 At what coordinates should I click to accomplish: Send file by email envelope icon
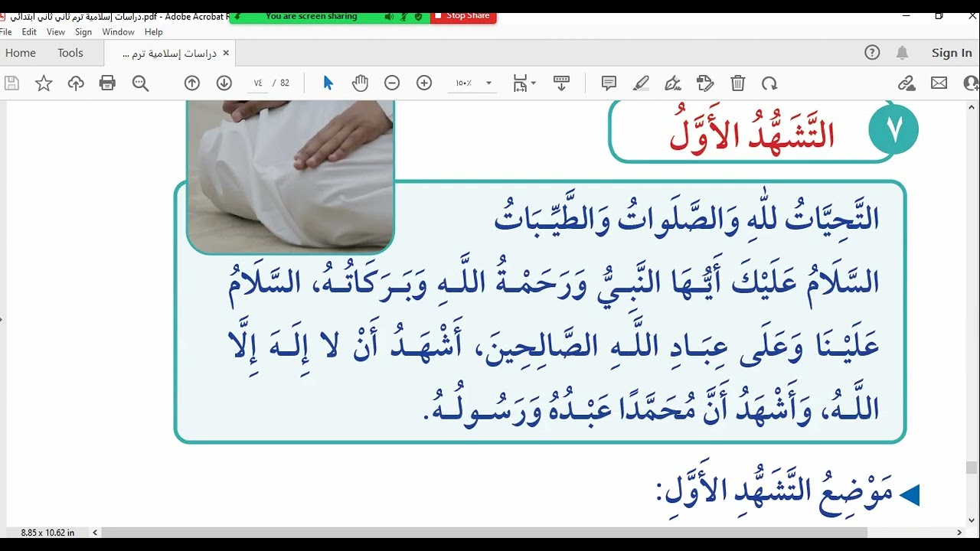(x=939, y=83)
